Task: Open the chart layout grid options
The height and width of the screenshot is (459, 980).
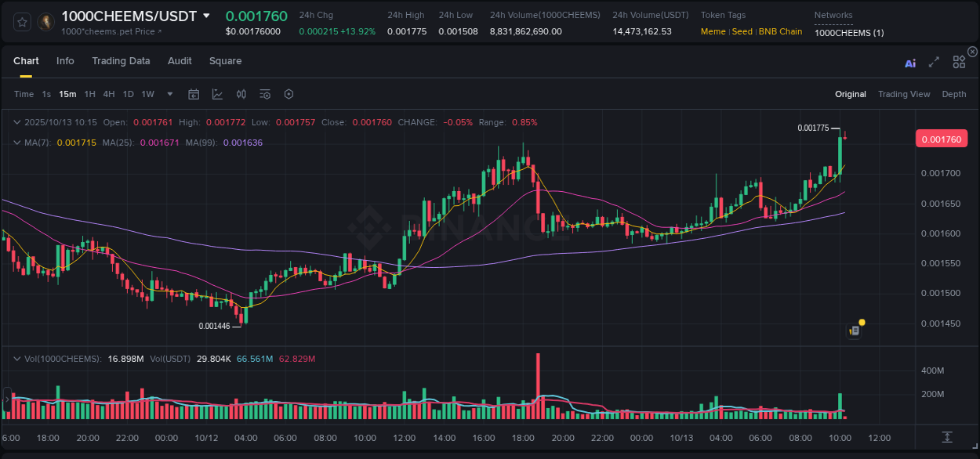Action: [x=959, y=62]
